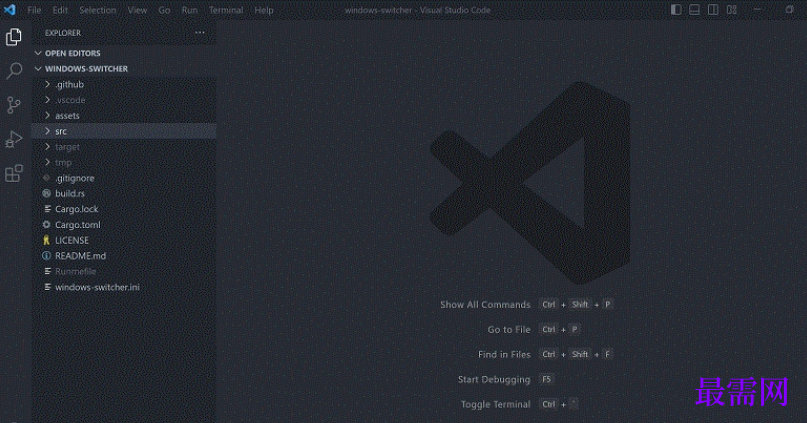Expand the .vscode folder
The height and width of the screenshot is (423, 807).
tap(47, 100)
